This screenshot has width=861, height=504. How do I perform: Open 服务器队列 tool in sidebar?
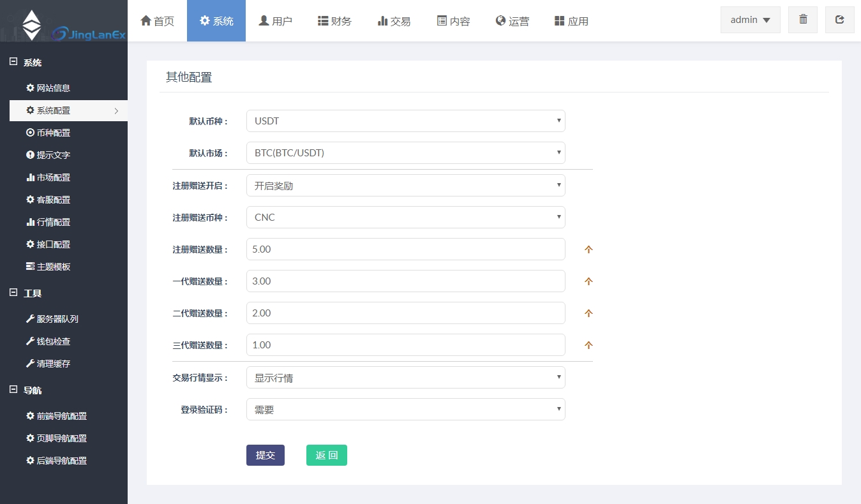pyautogui.click(x=52, y=319)
